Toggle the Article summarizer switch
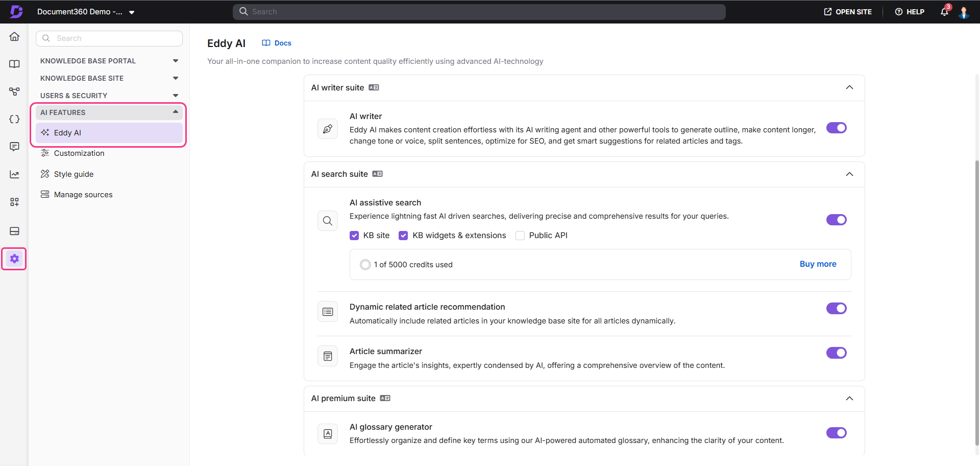 (837, 353)
